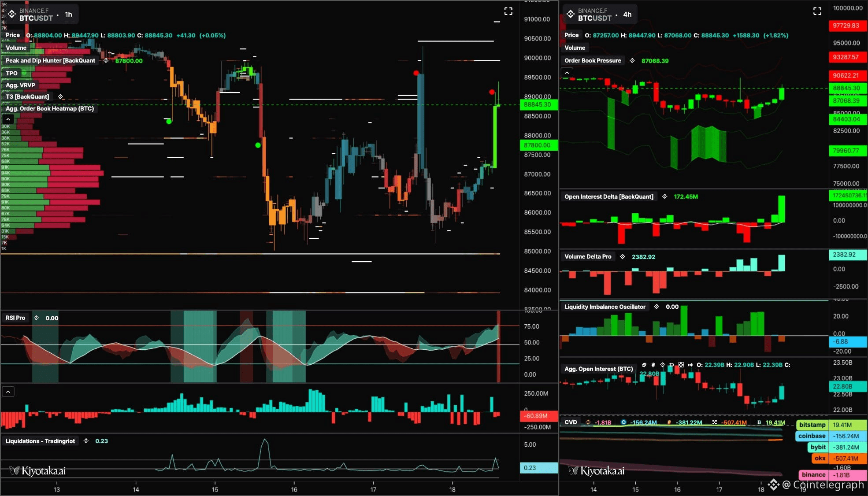Click fullscreen icon on the 4h chart
Screen dimensions: 868x496
[x=817, y=11]
